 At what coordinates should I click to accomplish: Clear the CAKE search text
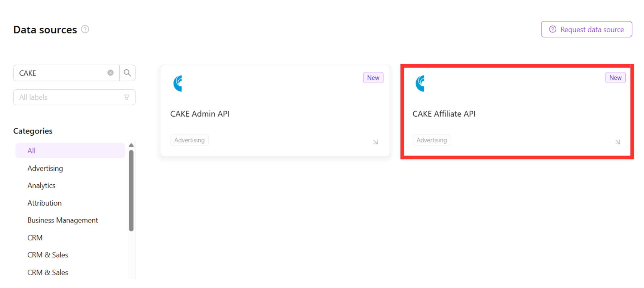(x=110, y=73)
